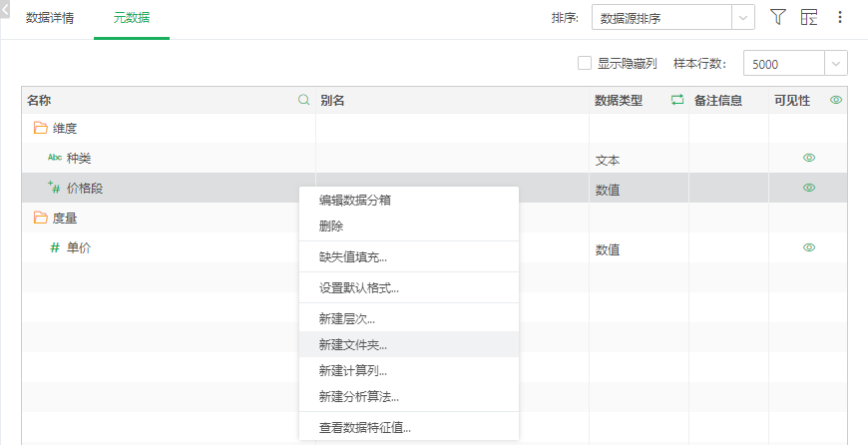Toggle visibility eye for 价格段 row
868x445 pixels.
pos(809,188)
